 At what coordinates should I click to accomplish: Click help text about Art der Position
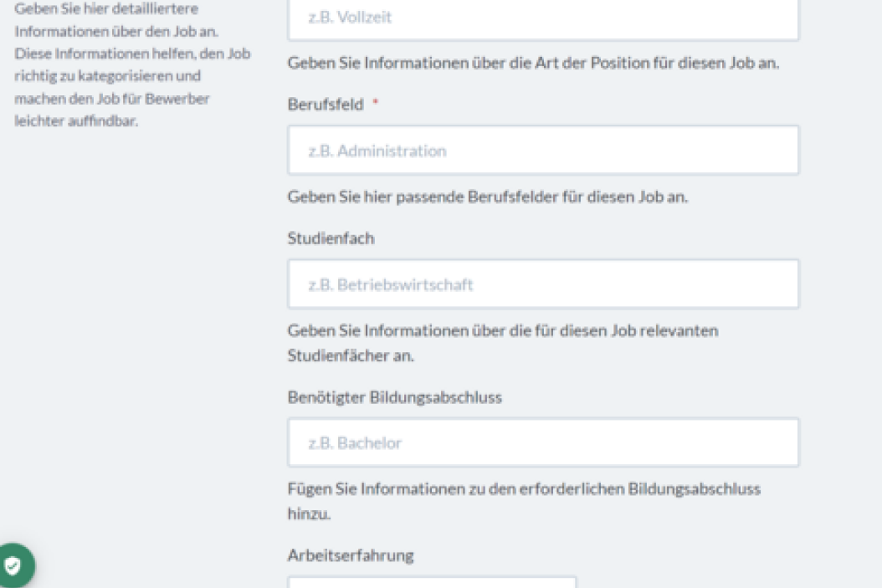(533, 63)
